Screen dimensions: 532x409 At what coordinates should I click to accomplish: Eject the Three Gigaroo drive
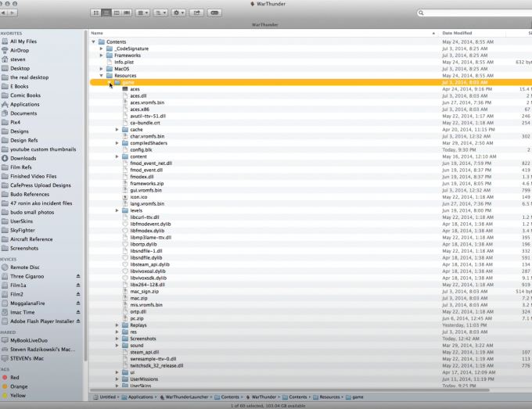click(x=78, y=276)
